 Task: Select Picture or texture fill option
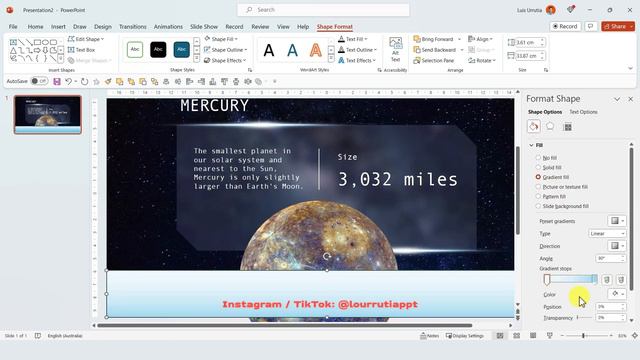click(562, 187)
